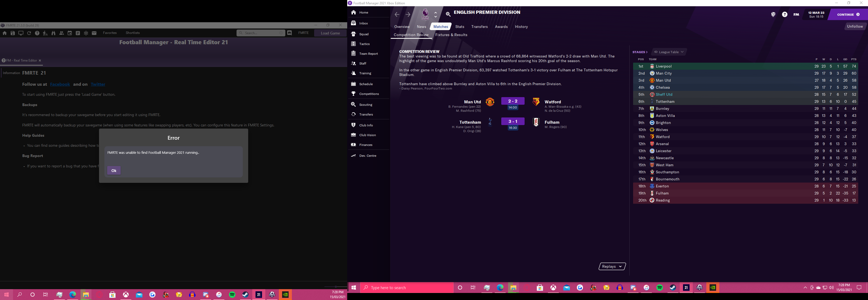Switch to the Stats tab

[x=459, y=27]
